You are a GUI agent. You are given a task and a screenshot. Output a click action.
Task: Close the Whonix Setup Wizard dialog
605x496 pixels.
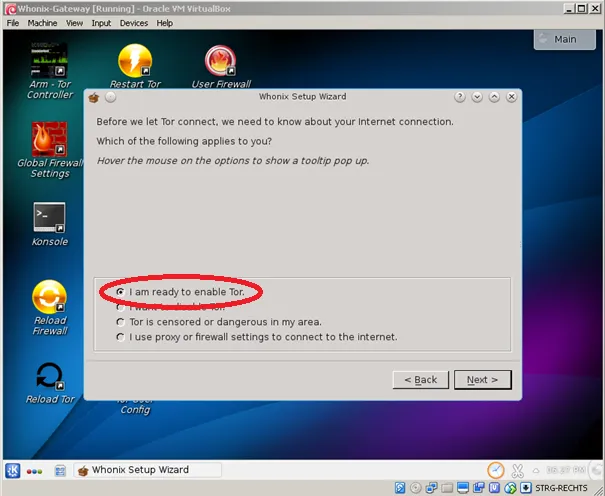click(x=512, y=97)
